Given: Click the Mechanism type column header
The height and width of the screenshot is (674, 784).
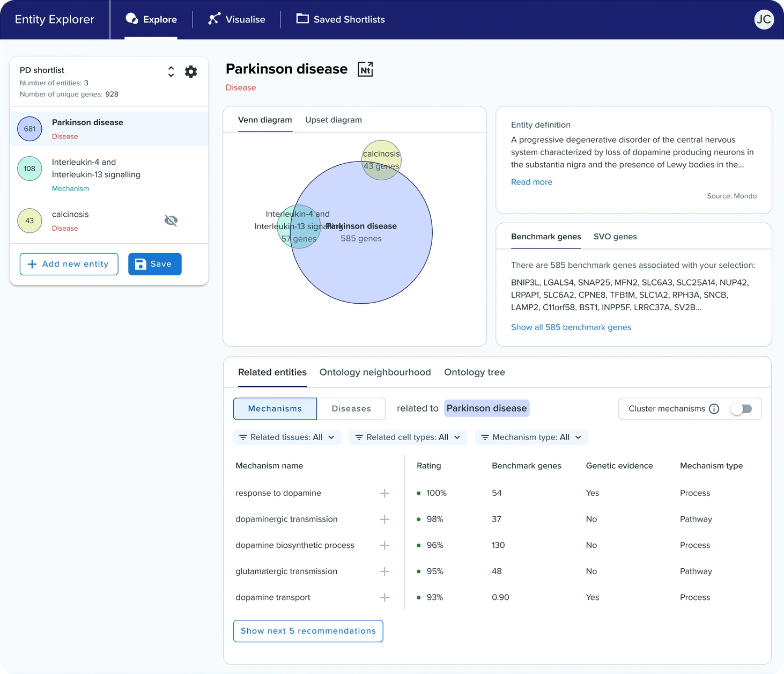Looking at the screenshot, I should [711, 466].
